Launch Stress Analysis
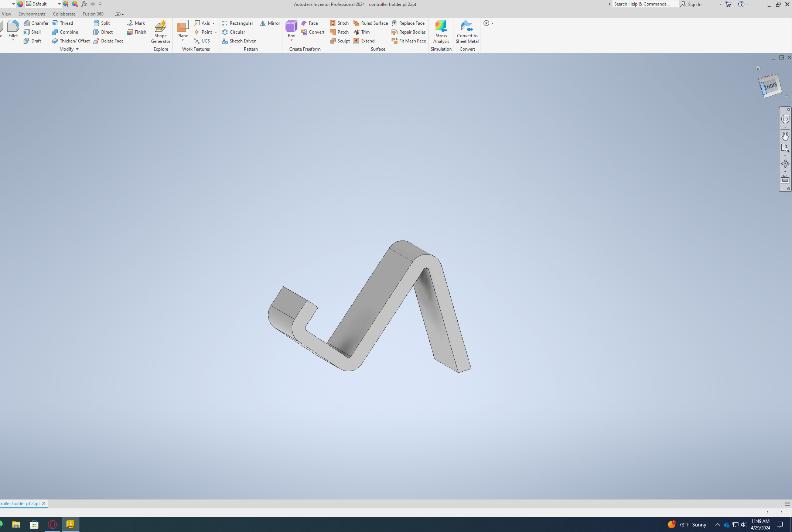This screenshot has width=792, height=532. [x=441, y=32]
